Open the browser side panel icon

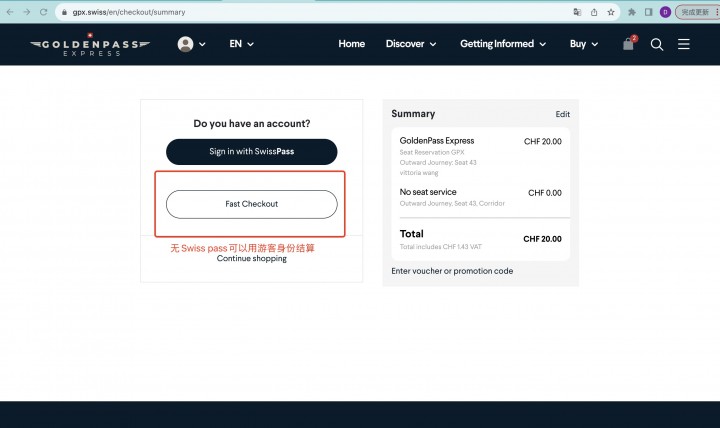click(648, 12)
